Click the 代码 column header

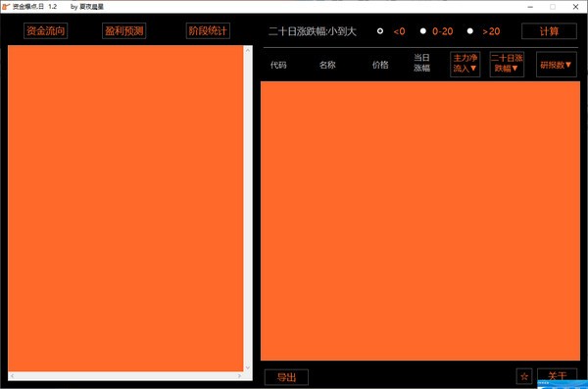pos(278,65)
